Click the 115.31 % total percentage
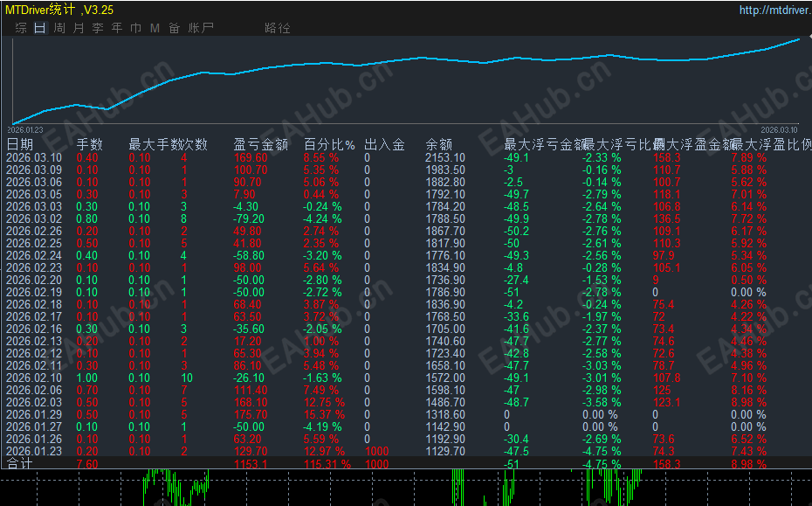The height and width of the screenshot is (506, 812). point(327,464)
